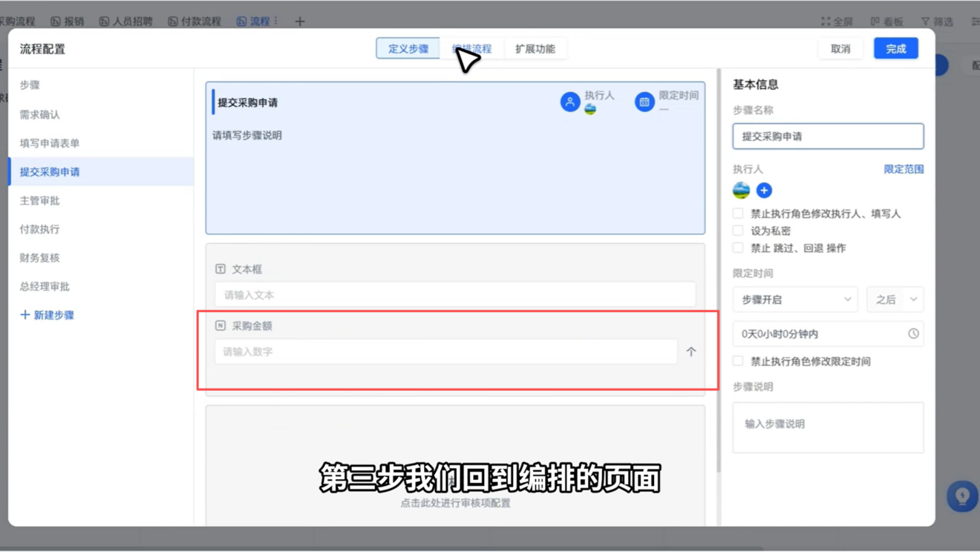Viewport: 980px width, 552px height.
Task: Click the 限定时间 calendar icon in step card
Action: click(644, 102)
